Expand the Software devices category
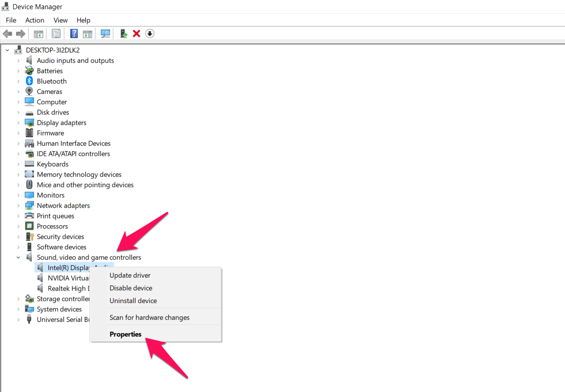Image resolution: width=565 pixels, height=392 pixels. point(18,247)
